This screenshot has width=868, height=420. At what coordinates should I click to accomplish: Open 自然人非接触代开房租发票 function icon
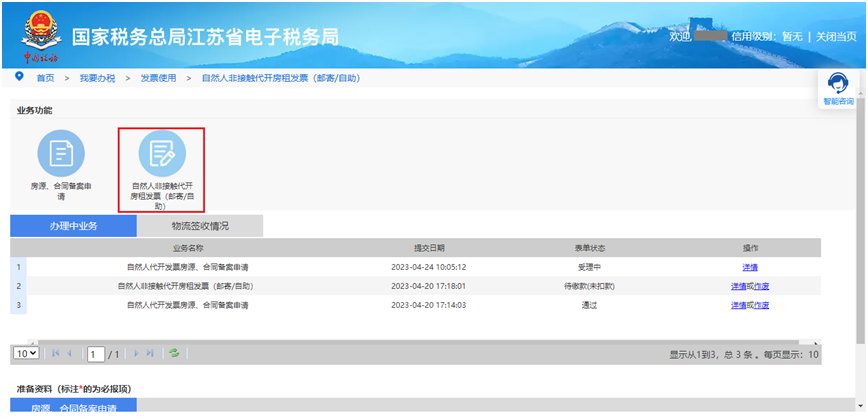[162, 153]
